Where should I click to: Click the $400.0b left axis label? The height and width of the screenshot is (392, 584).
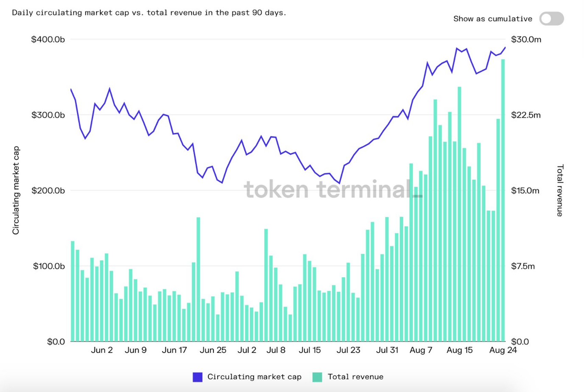point(48,39)
